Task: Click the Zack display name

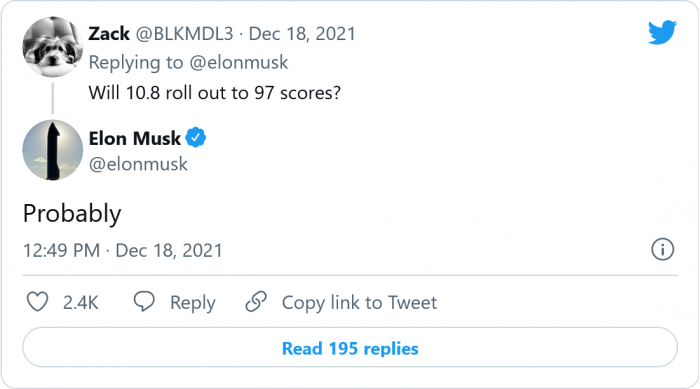Action: 109,33
